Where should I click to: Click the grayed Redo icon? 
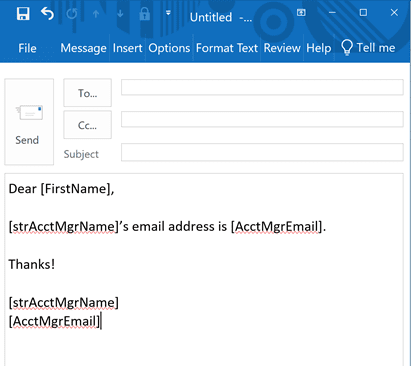[72, 14]
